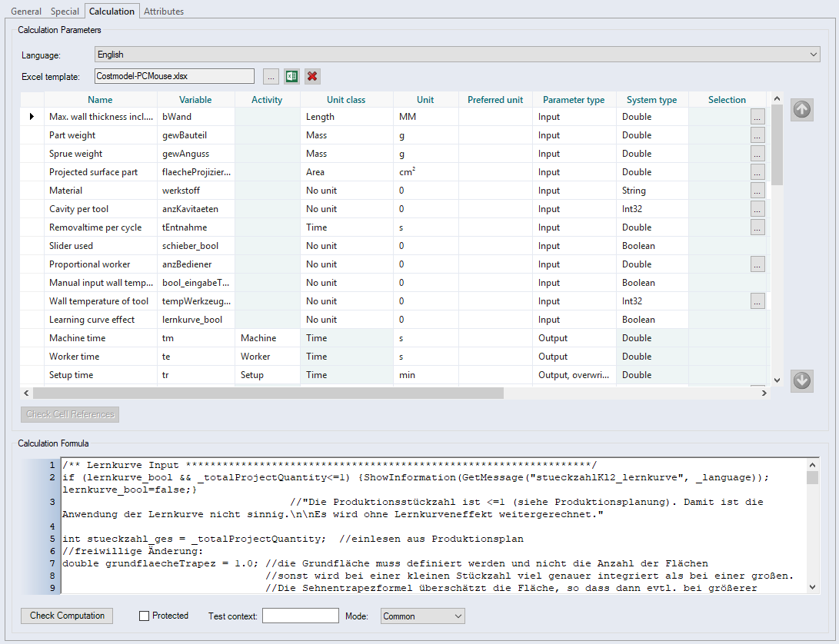Image resolution: width=839 pixels, height=644 pixels.
Task: Open Excel template in Excel icon
Action: pyautogui.click(x=291, y=76)
